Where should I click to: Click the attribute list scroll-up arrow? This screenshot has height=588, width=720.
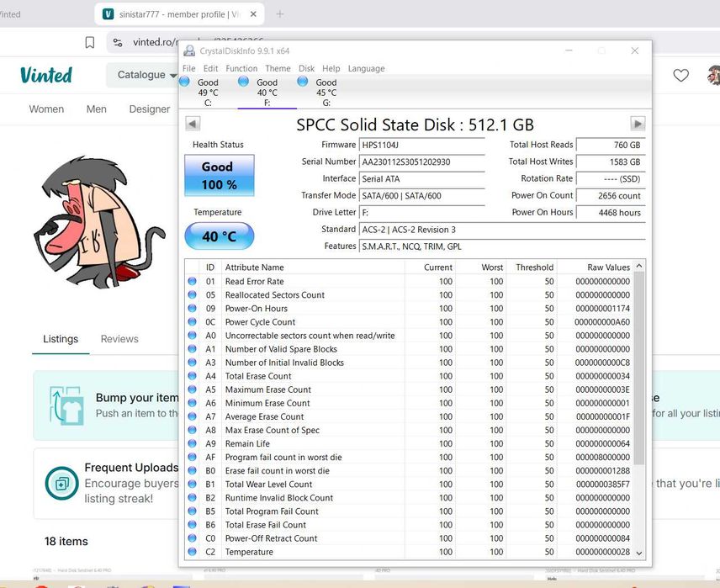click(638, 266)
